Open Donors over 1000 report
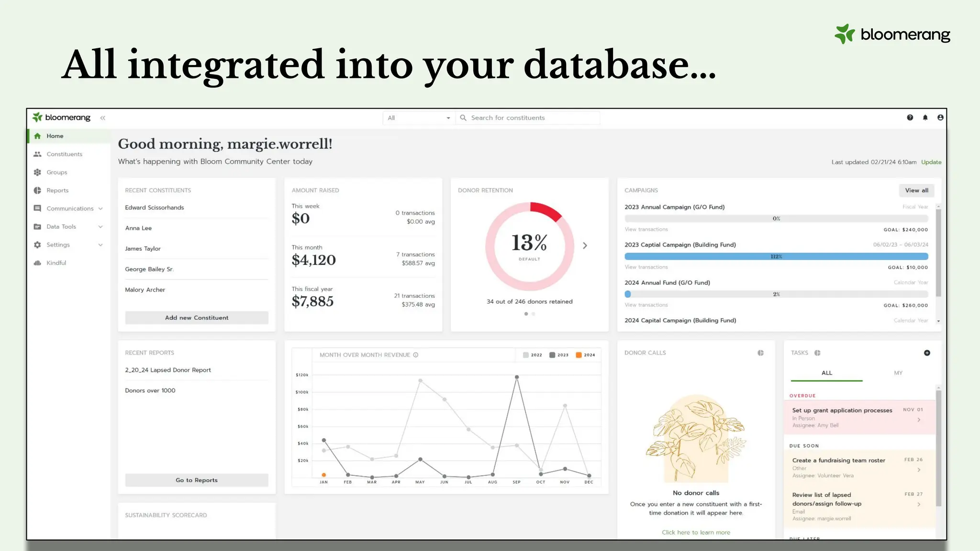Screen dimensions: 980x551 pos(150,391)
